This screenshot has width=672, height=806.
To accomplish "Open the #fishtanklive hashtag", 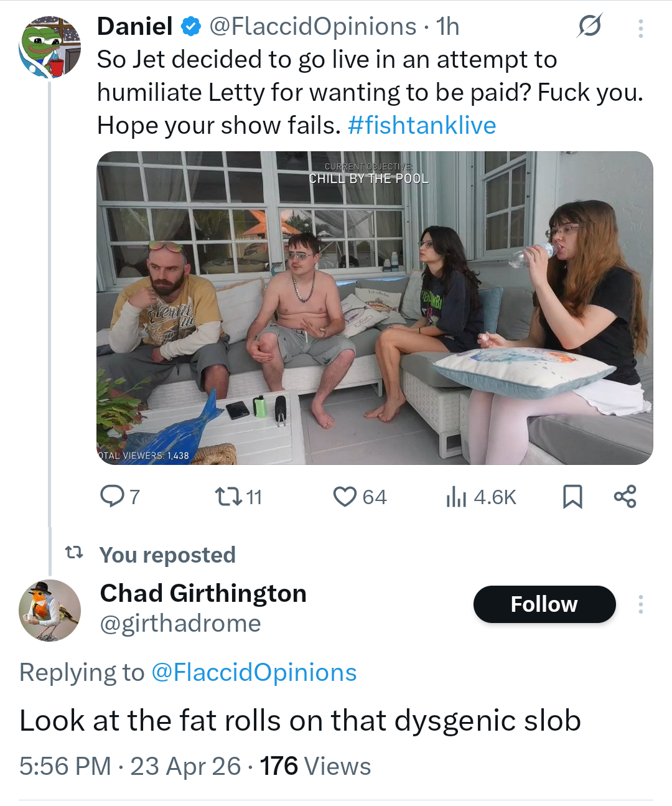I will point(422,125).
